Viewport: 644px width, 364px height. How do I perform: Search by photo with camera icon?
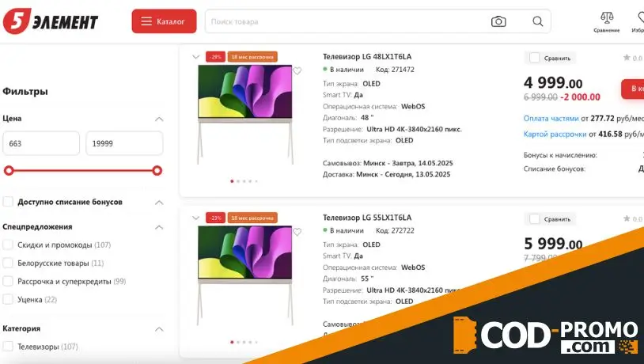(x=498, y=21)
